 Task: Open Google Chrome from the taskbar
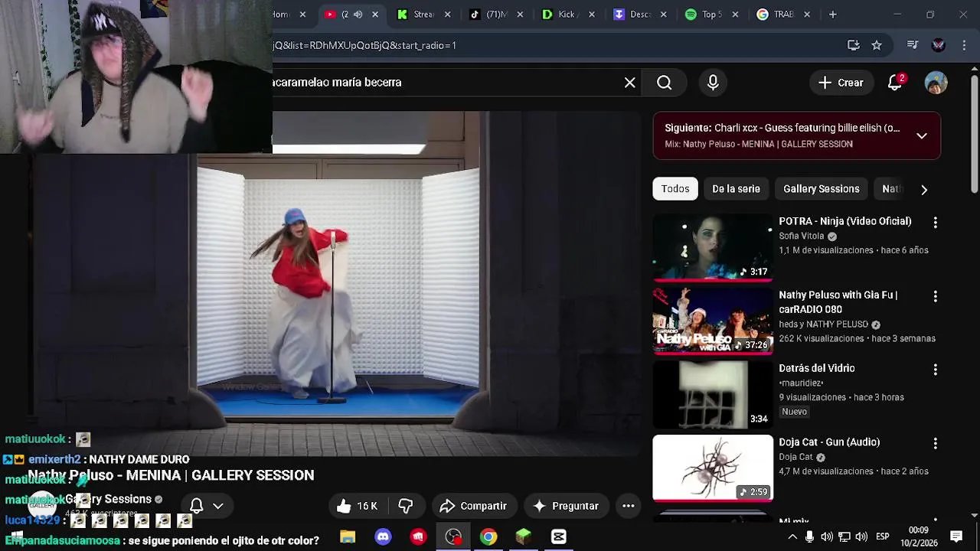[488, 537]
